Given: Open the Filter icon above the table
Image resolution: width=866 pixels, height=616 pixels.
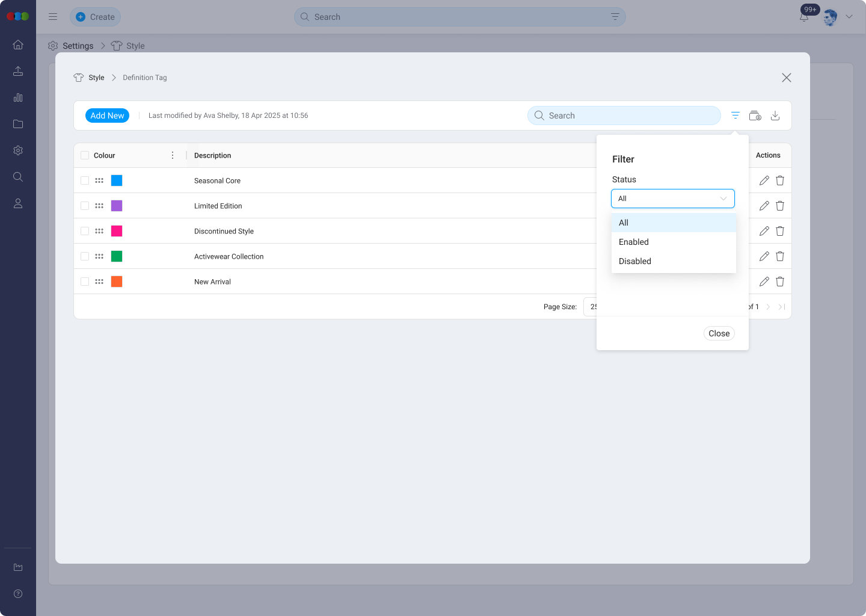Looking at the screenshot, I should (x=735, y=115).
